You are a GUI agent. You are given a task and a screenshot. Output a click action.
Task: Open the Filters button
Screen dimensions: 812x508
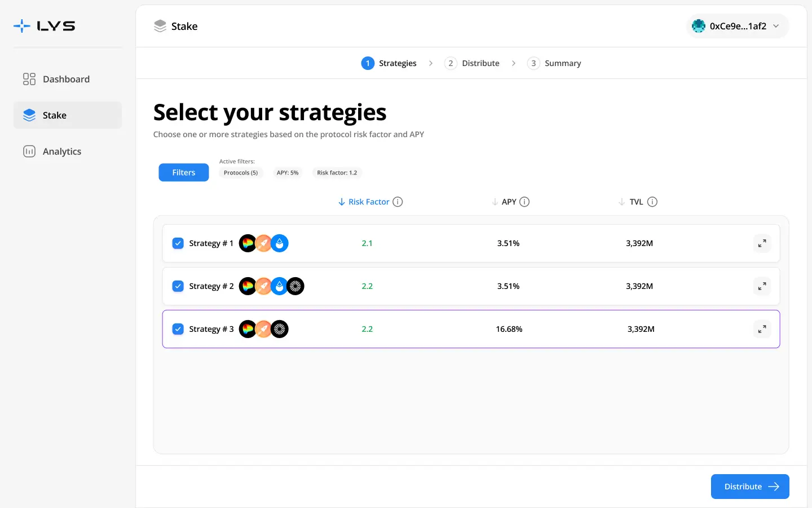pos(184,173)
